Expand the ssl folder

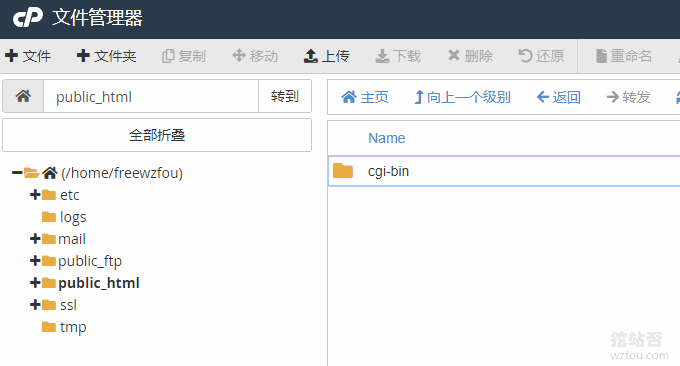pyautogui.click(x=35, y=305)
